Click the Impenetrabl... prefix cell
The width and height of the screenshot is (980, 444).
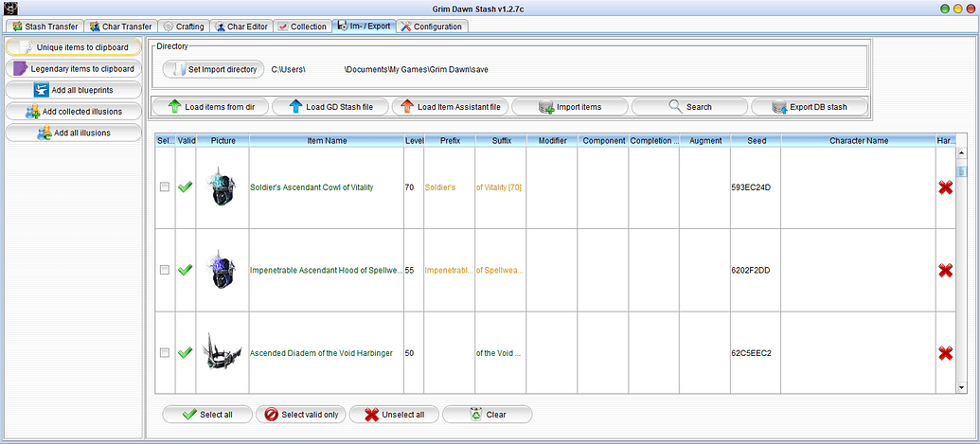click(x=450, y=271)
